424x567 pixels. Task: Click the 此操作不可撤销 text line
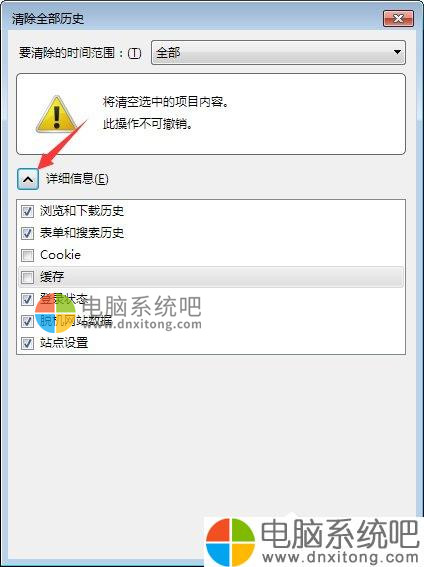point(147,124)
